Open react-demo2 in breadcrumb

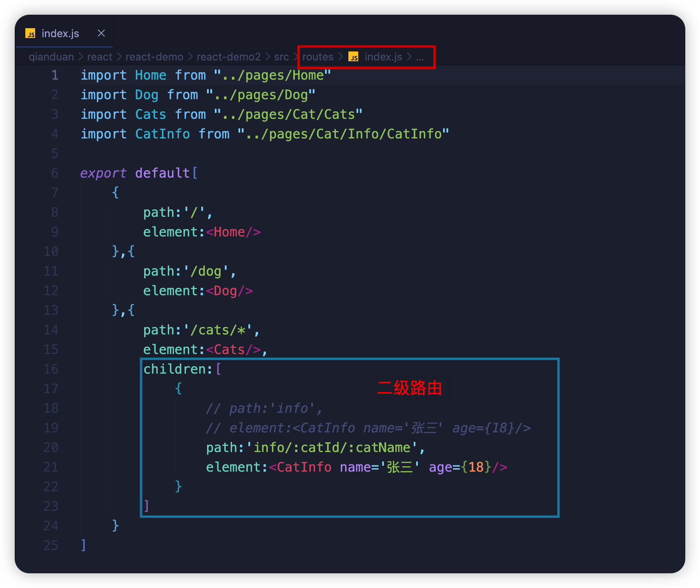pyautogui.click(x=228, y=57)
